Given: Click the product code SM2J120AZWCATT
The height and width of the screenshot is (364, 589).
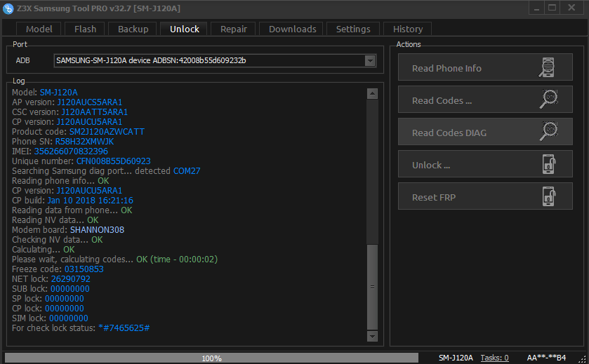Looking at the screenshot, I should point(107,132).
